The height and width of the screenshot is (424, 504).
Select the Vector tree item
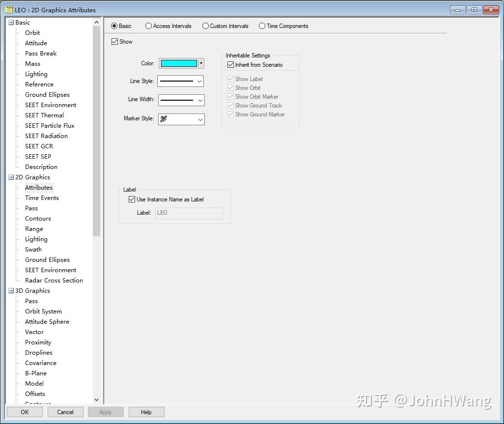tap(34, 332)
